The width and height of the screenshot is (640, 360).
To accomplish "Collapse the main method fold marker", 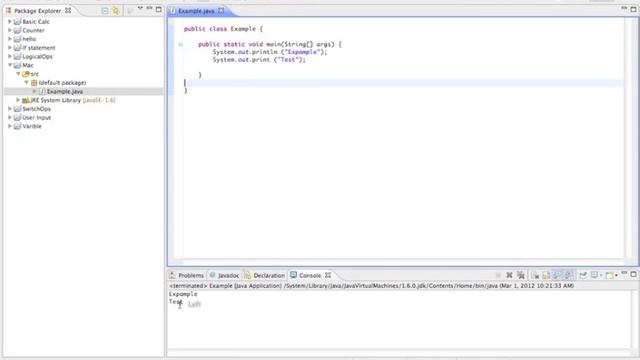I will click(x=180, y=44).
